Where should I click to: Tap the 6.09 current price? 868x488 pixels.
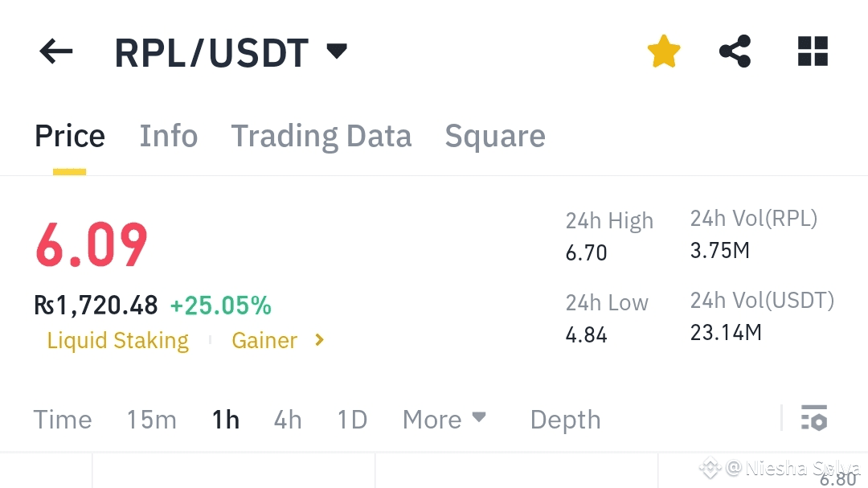(92, 245)
